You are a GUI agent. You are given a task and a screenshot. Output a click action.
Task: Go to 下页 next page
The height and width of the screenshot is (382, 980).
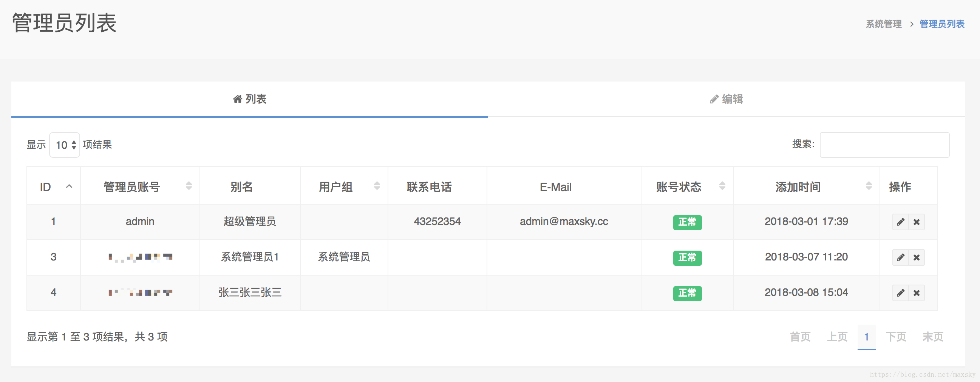coord(896,337)
